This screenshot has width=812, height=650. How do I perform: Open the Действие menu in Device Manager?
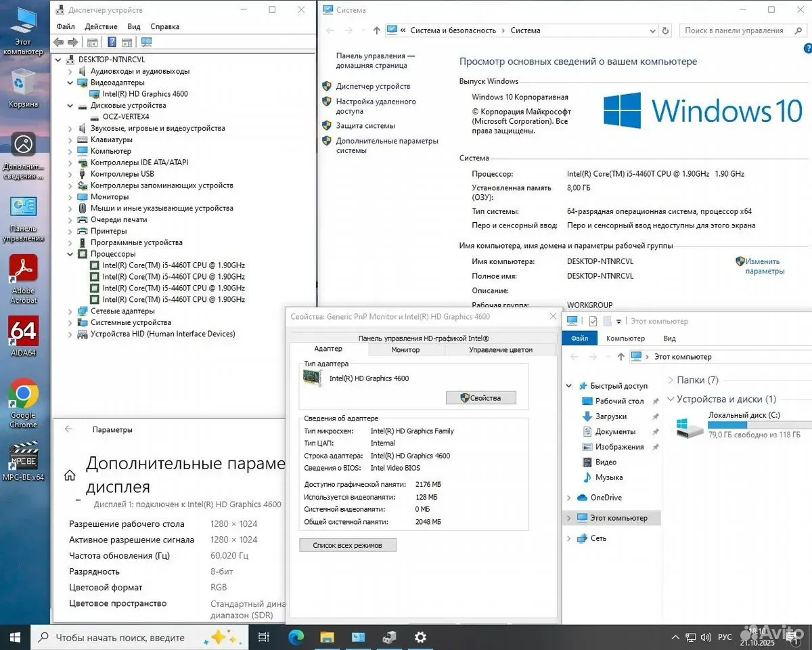[x=101, y=26]
